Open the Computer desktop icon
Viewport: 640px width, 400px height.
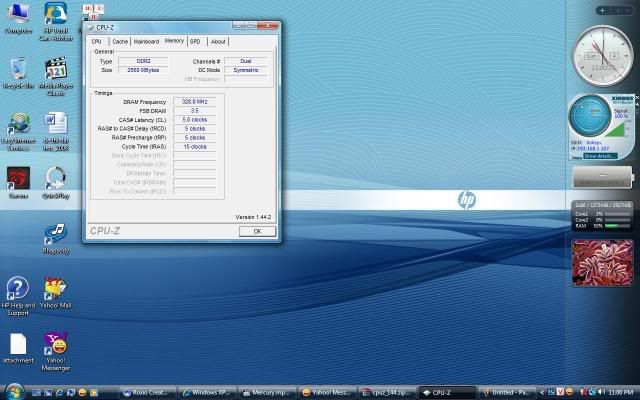coord(17,14)
